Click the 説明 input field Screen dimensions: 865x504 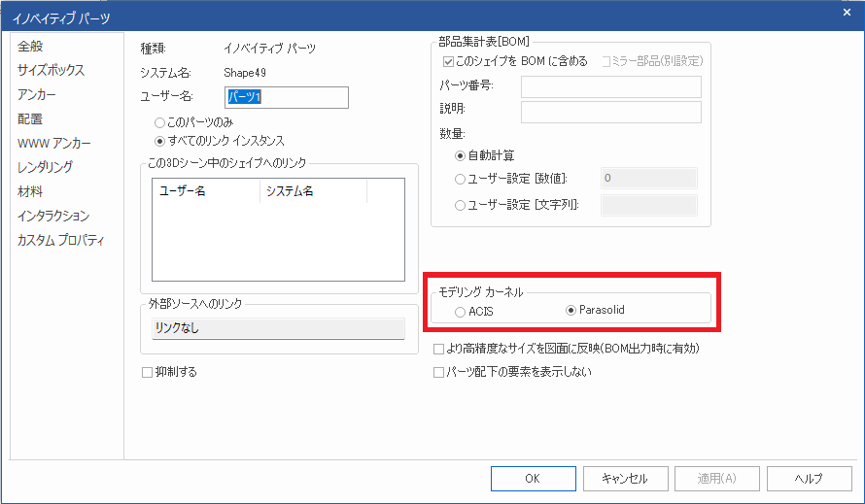[x=611, y=112]
